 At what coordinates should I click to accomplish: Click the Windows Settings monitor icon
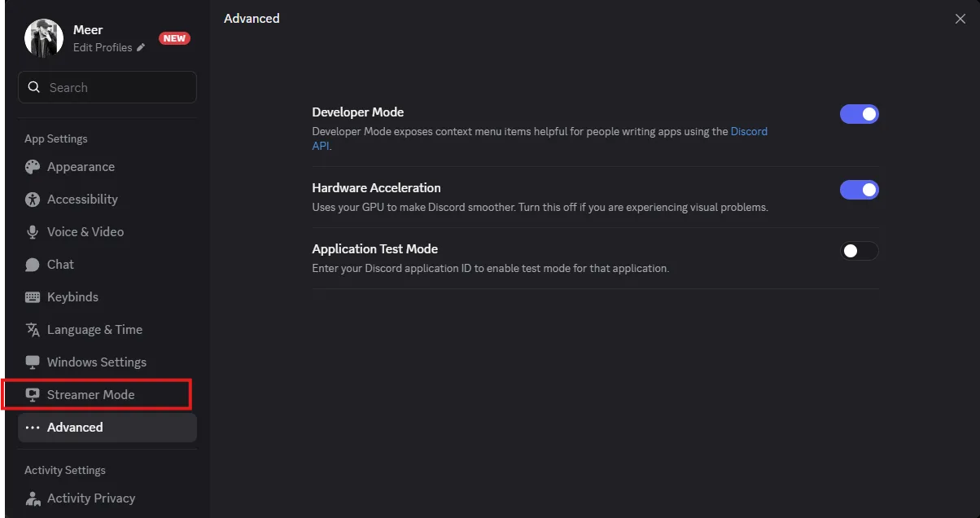[x=33, y=362]
